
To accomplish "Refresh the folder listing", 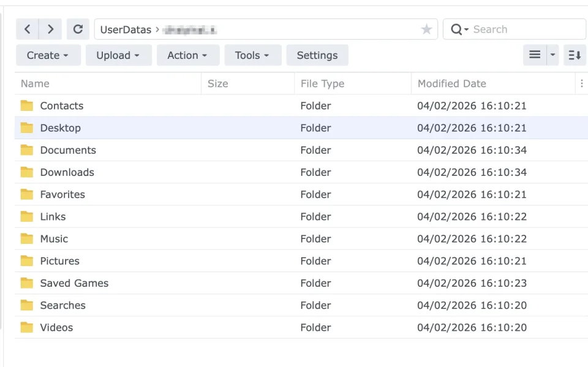I will tap(78, 29).
